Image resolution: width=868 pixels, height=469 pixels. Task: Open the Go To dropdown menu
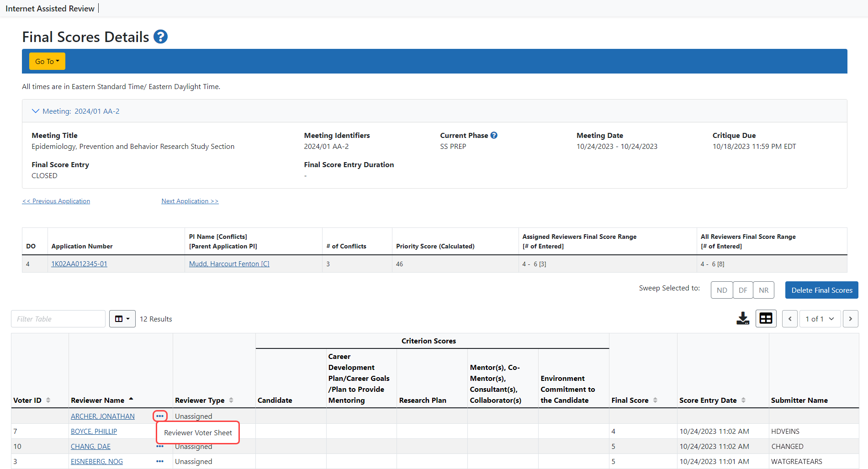(47, 61)
